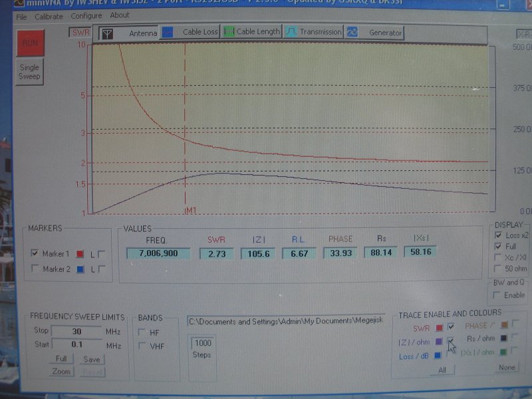This screenshot has width=532, height=399.
Task: Click the All traces button
Action: (x=442, y=370)
